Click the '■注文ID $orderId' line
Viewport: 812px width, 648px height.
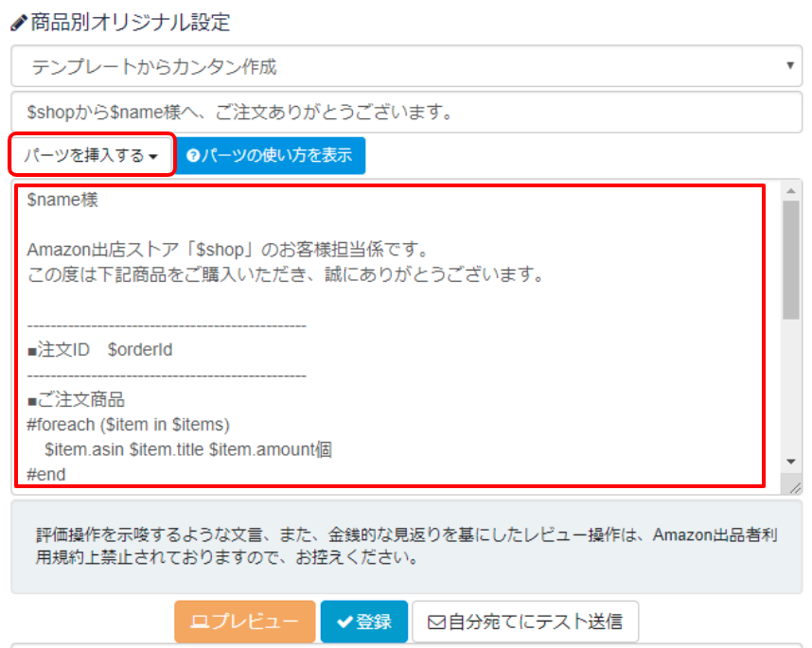(100, 350)
